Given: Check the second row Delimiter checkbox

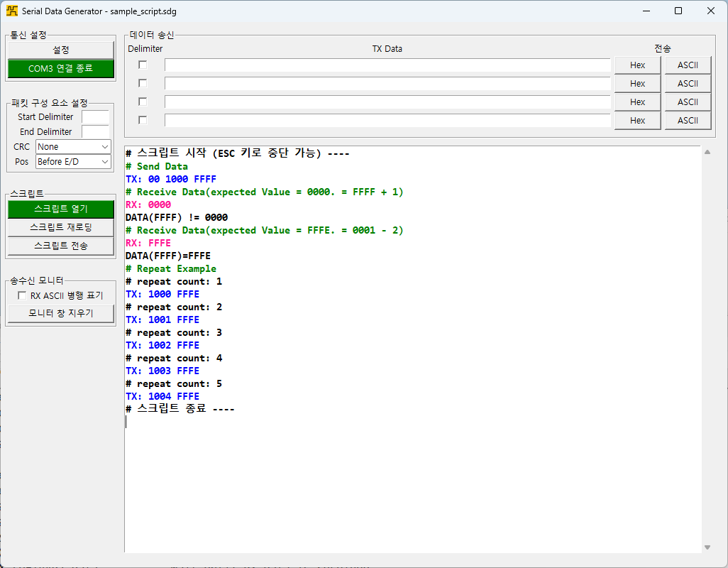Looking at the screenshot, I should (x=143, y=83).
